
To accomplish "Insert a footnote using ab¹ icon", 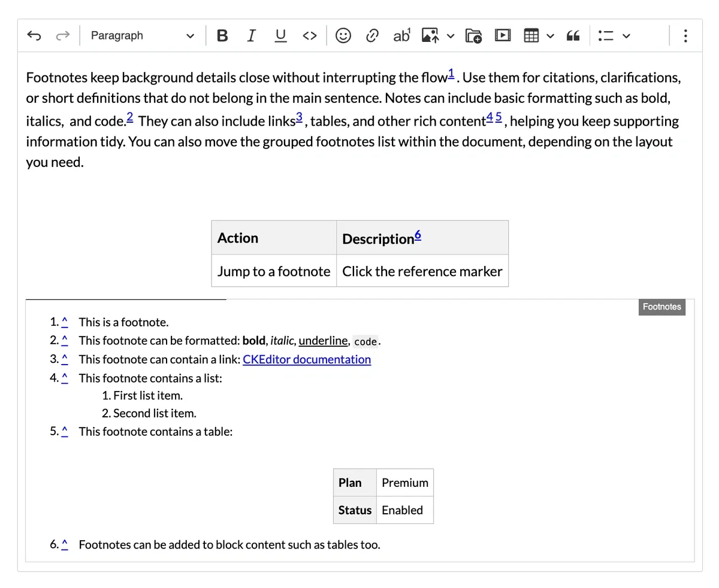I will pos(401,36).
